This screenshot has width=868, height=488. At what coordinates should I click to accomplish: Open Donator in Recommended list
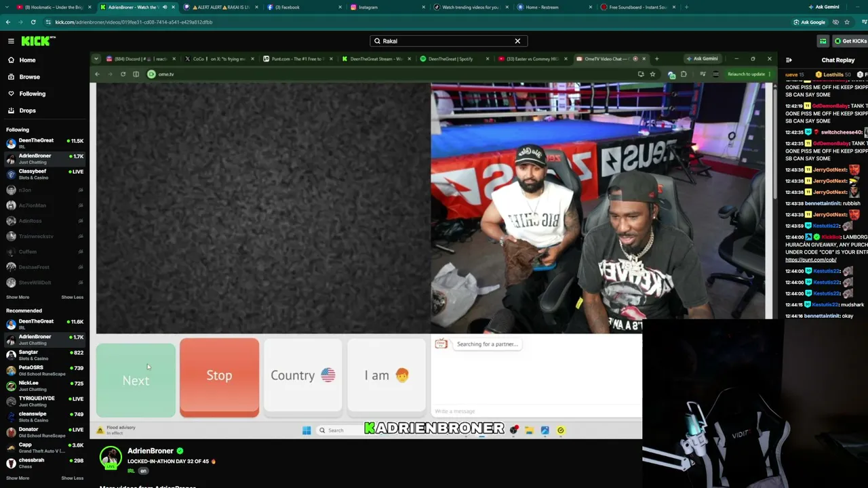coord(43,432)
